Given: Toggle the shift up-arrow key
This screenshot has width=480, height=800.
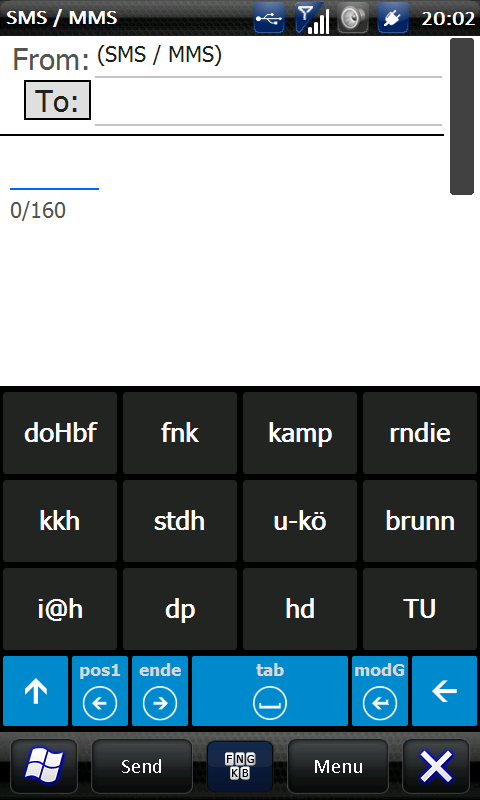Looking at the screenshot, I should [x=36, y=691].
